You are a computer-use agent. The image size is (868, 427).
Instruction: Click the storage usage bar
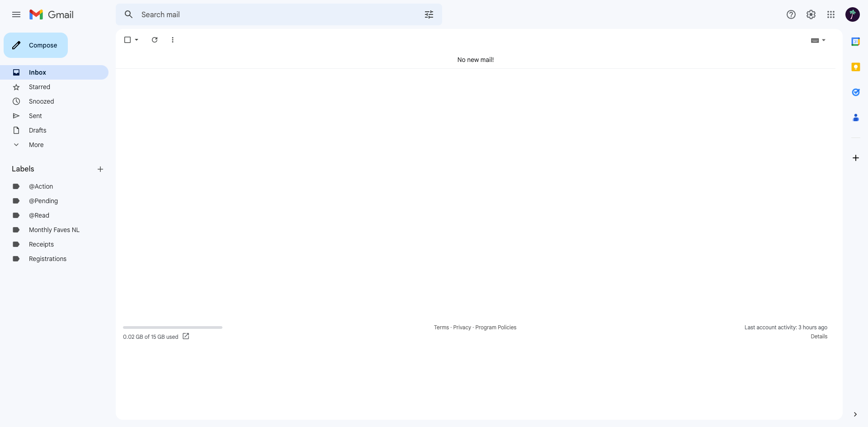pos(173,327)
